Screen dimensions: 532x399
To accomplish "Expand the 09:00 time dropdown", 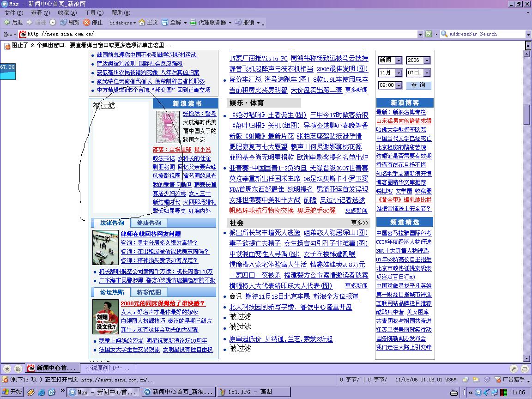I will click(399, 85).
